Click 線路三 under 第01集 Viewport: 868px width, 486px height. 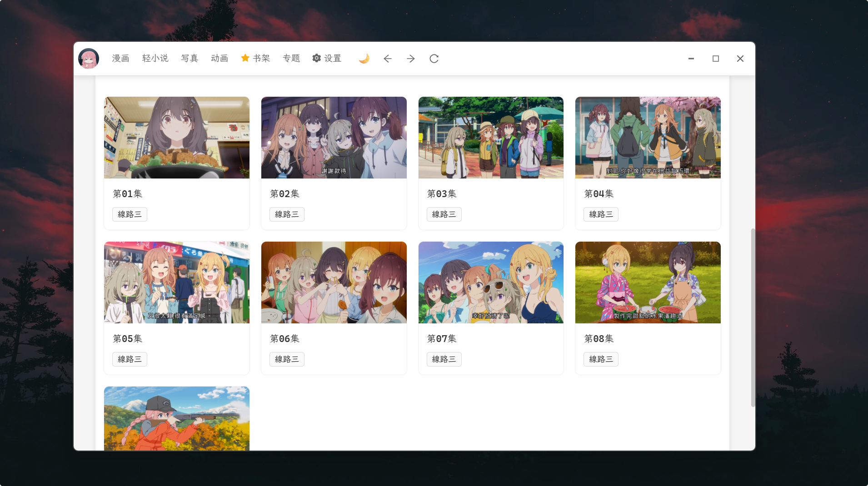(x=130, y=214)
